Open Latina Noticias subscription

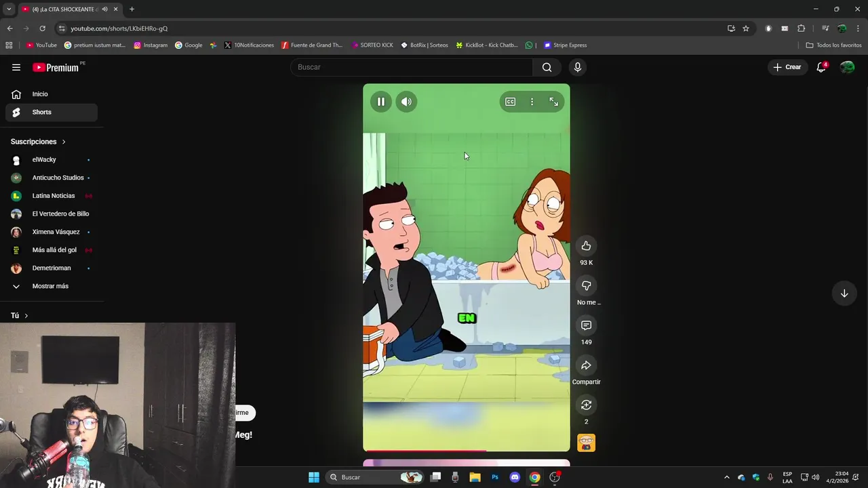pos(52,196)
